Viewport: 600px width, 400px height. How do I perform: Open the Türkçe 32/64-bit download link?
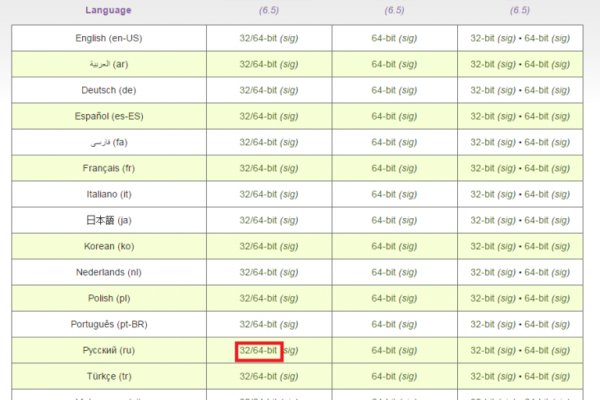pos(259,376)
